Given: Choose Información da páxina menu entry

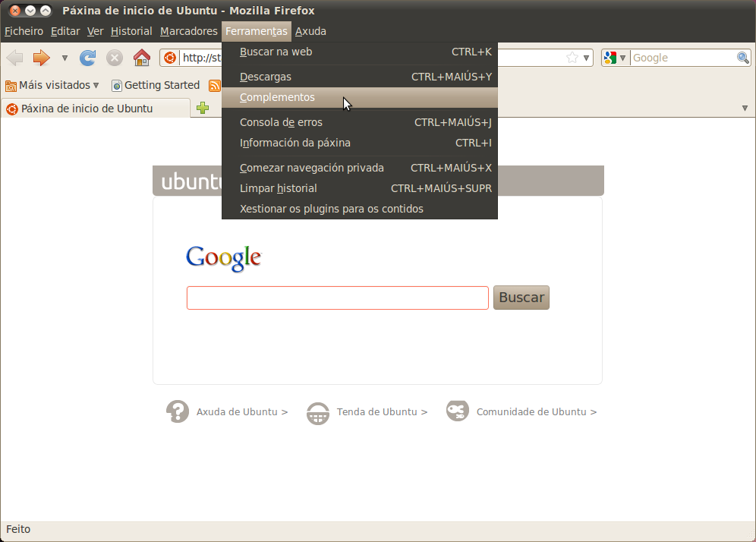Looking at the screenshot, I should click(x=360, y=143).
